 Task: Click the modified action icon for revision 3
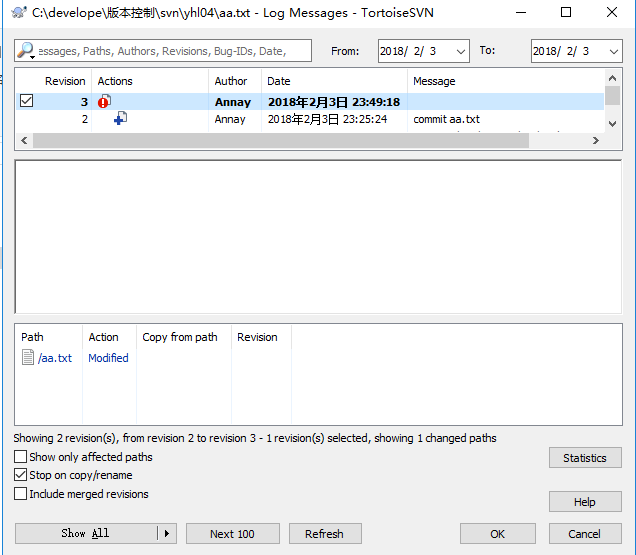coord(104,101)
